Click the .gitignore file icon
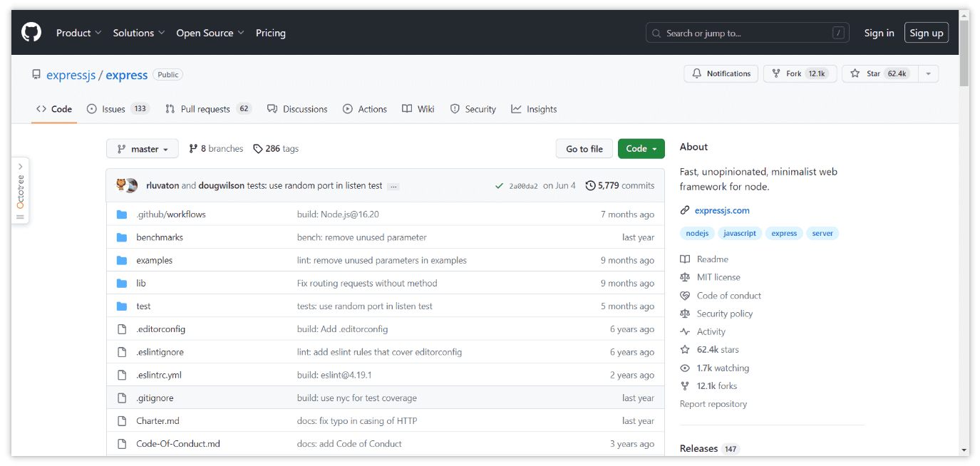980x466 pixels. coord(122,398)
